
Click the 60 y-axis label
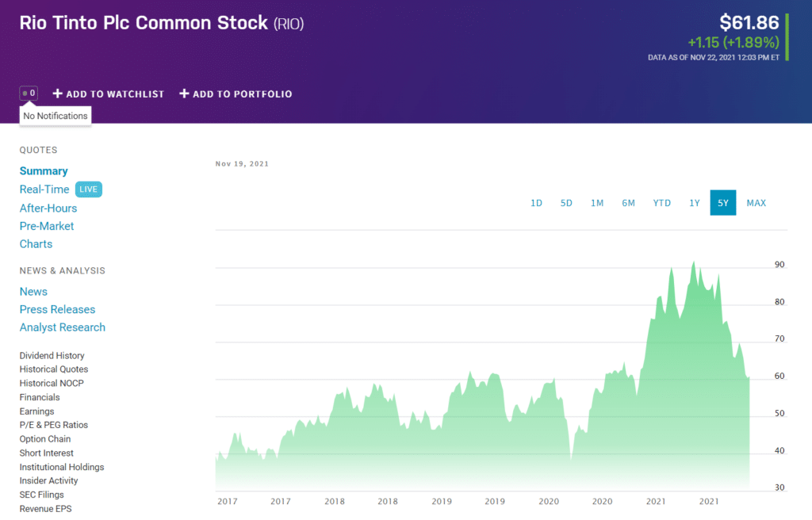coord(779,376)
